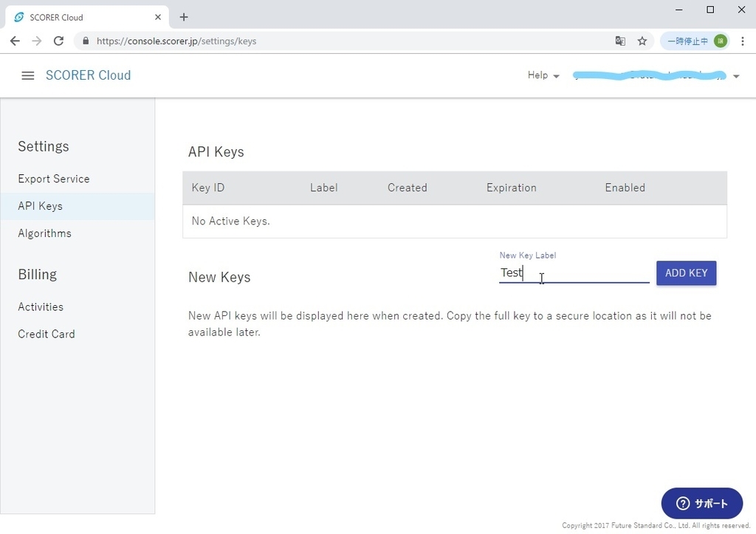Click the Billing sidebar heading
This screenshot has width=756, height=534.
click(38, 275)
